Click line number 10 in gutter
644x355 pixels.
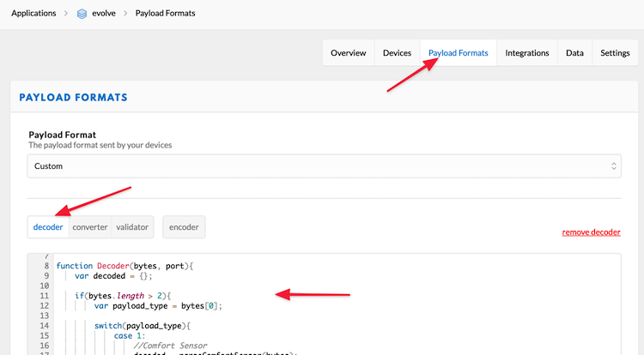(x=45, y=286)
